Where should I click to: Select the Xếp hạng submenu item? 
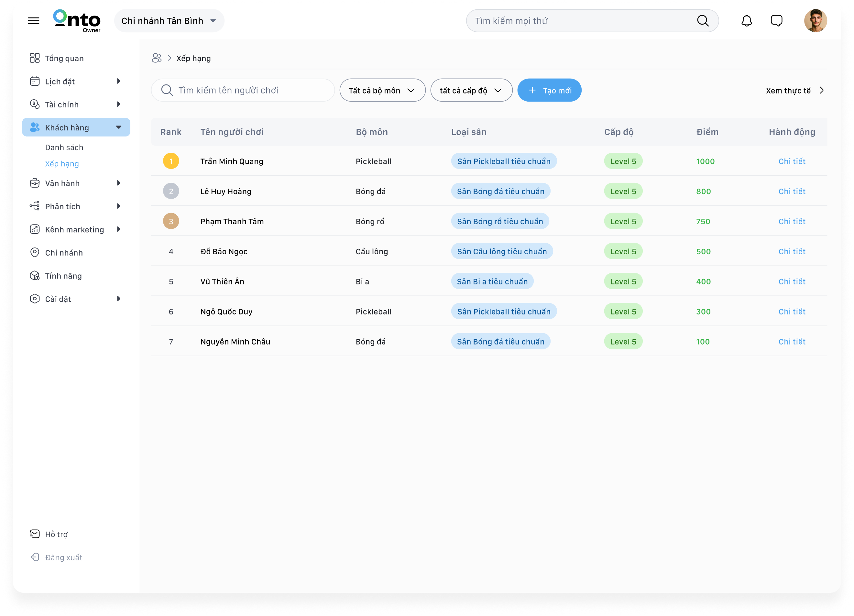click(x=62, y=163)
